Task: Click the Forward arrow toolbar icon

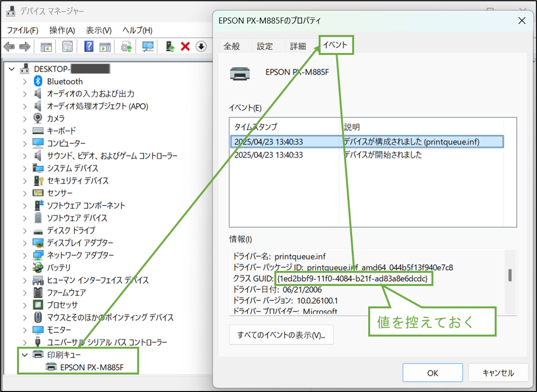Action: pos(25,47)
